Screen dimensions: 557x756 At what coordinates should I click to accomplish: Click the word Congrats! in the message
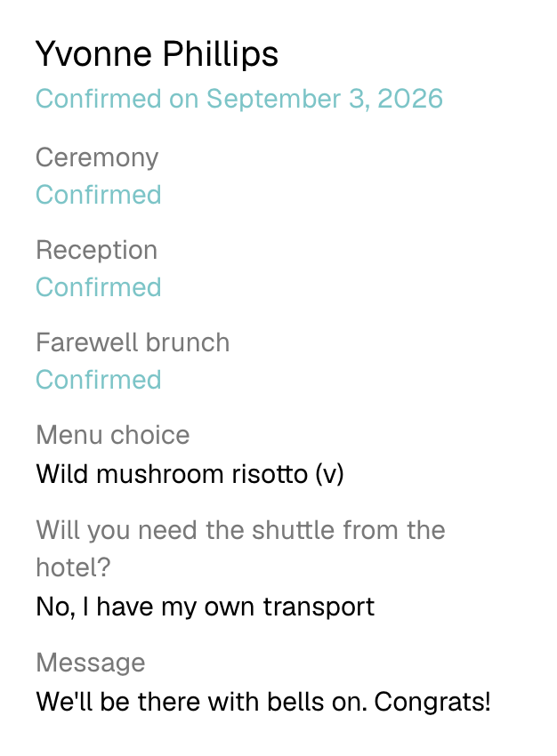tap(432, 702)
